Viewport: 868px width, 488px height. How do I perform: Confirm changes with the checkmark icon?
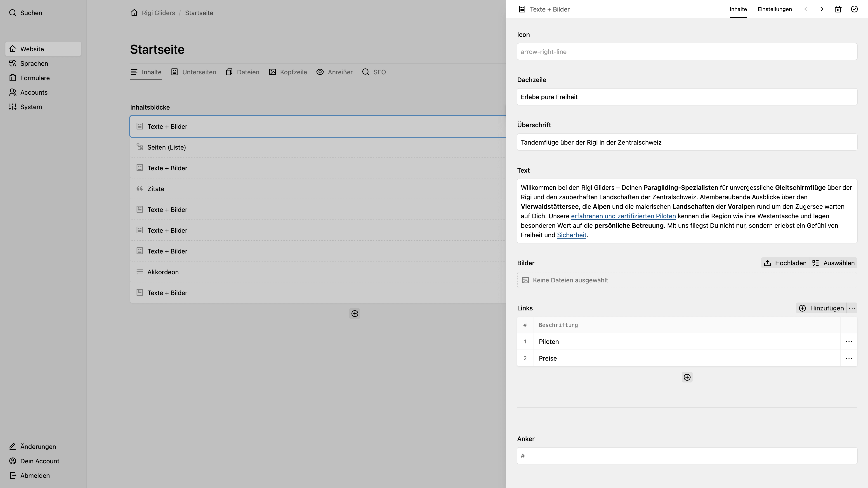854,9
